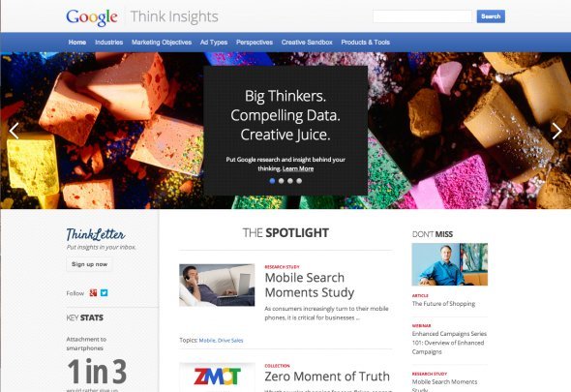Click the ZMOT logo image
Screen dimensions: 571x392
[217, 377]
